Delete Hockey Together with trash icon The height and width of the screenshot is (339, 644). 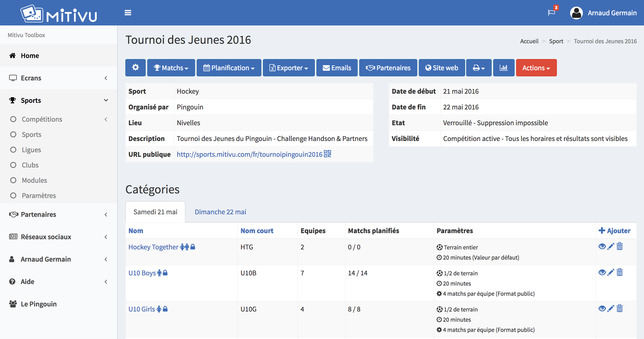[x=620, y=247]
